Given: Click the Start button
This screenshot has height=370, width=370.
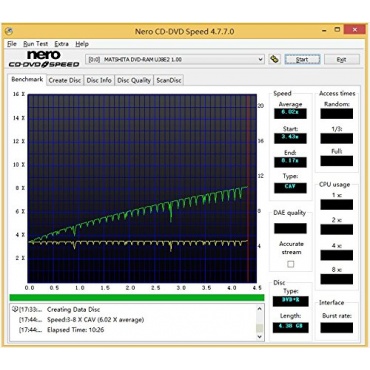Looking at the screenshot, I should (x=302, y=59).
